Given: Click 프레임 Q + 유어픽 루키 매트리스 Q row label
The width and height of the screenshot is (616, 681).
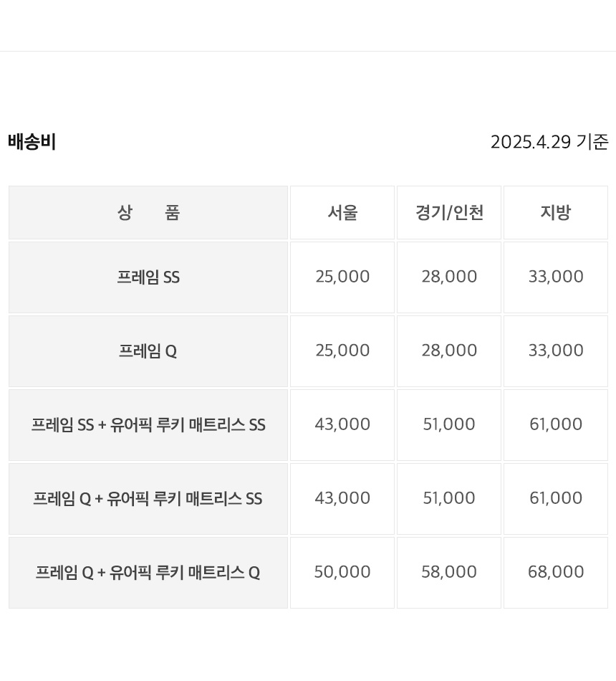Looking at the screenshot, I should click(148, 573).
